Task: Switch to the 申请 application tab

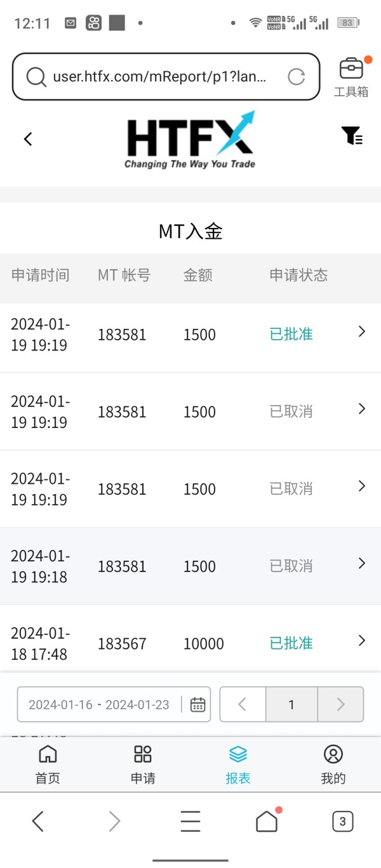Action: pos(143,765)
